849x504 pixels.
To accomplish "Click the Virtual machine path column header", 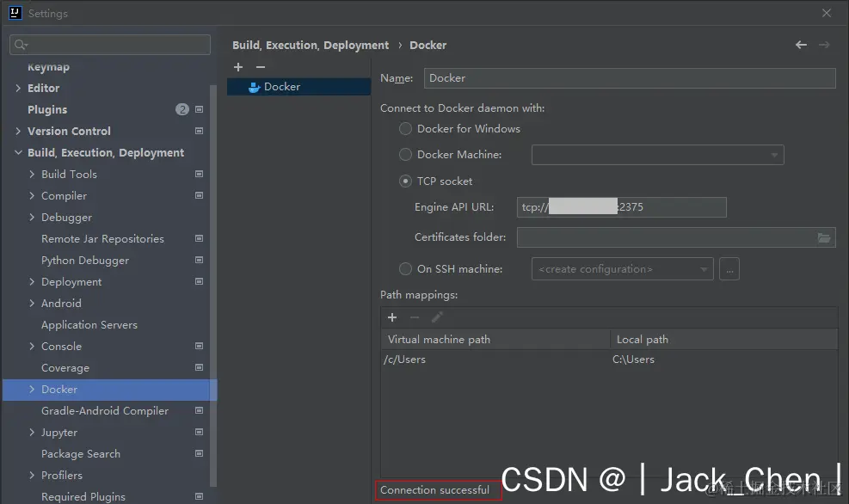I will pos(495,340).
